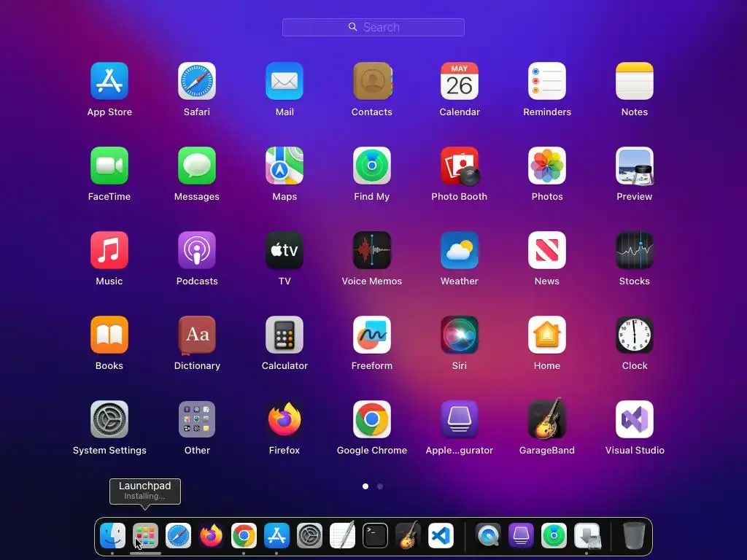Open TextEdit from the Dock
The width and height of the screenshot is (747, 560).
tap(343, 536)
